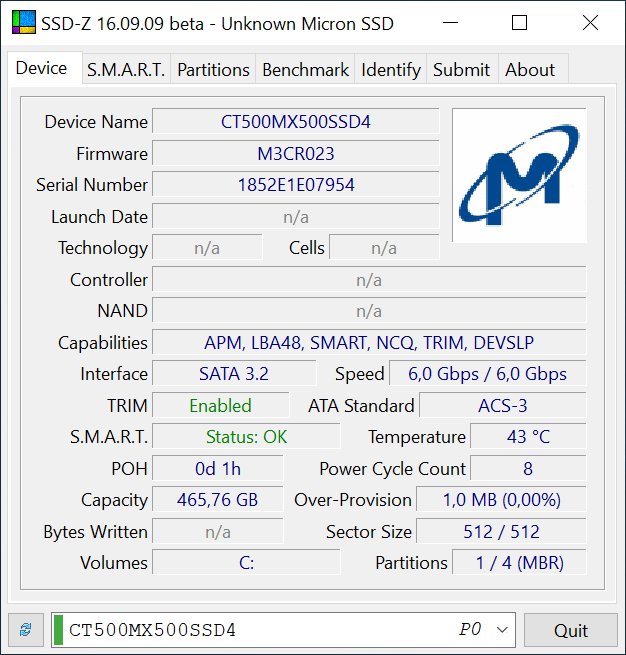The image size is (626, 655).
Task: Maximize the SSD-Z window
Action: coord(519,23)
